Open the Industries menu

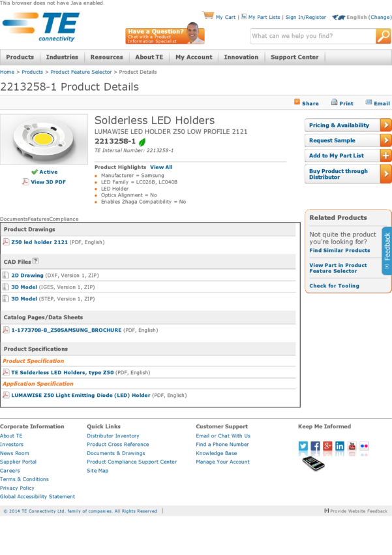[x=62, y=57]
